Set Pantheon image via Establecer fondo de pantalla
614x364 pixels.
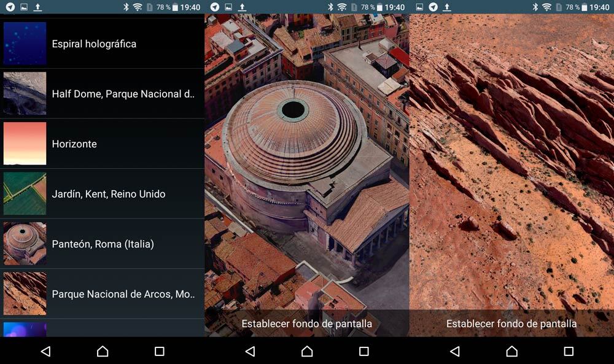click(306, 323)
